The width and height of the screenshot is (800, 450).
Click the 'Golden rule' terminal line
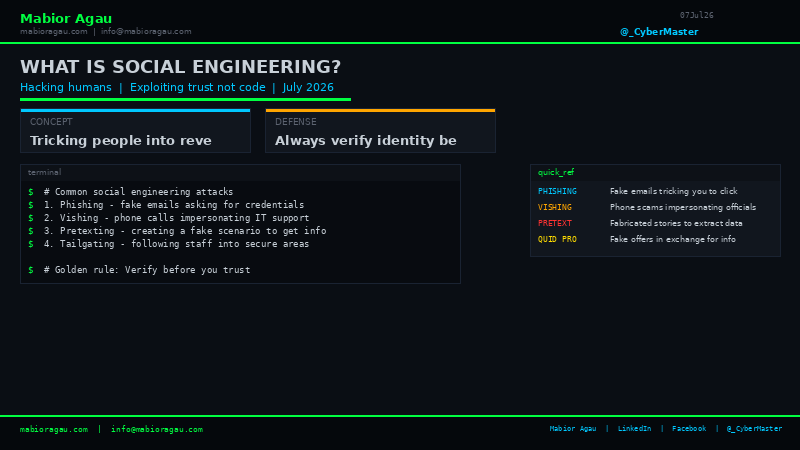pyautogui.click(x=147, y=270)
